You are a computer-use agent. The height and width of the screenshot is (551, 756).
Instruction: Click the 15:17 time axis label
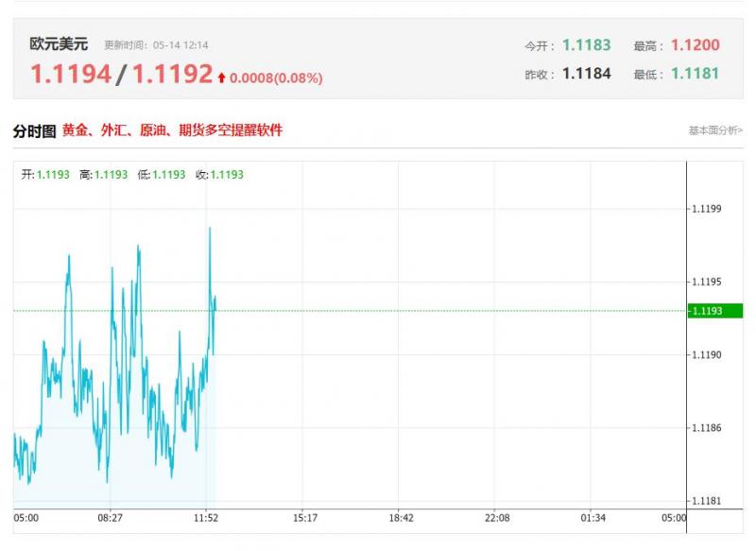click(x=305, y=518)
